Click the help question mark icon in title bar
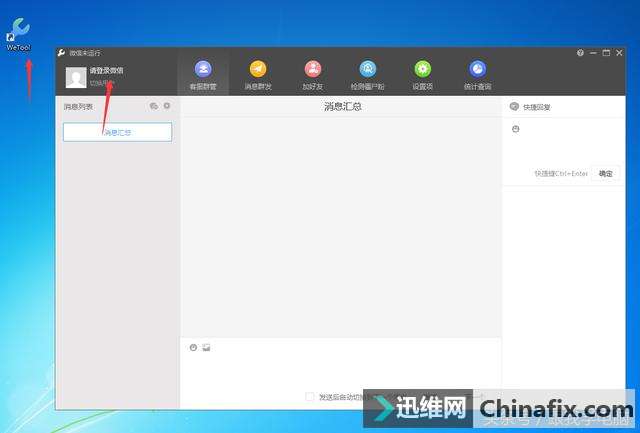 580,52
